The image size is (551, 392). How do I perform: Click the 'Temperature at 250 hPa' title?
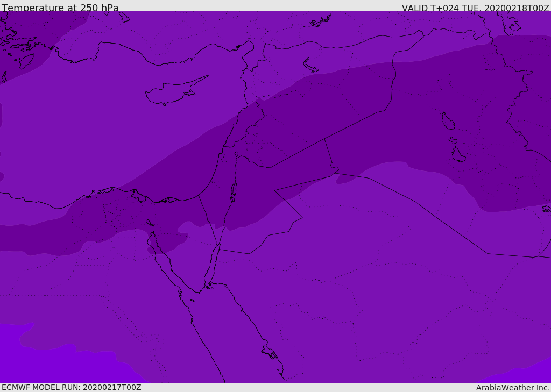[x=60, y=8]
